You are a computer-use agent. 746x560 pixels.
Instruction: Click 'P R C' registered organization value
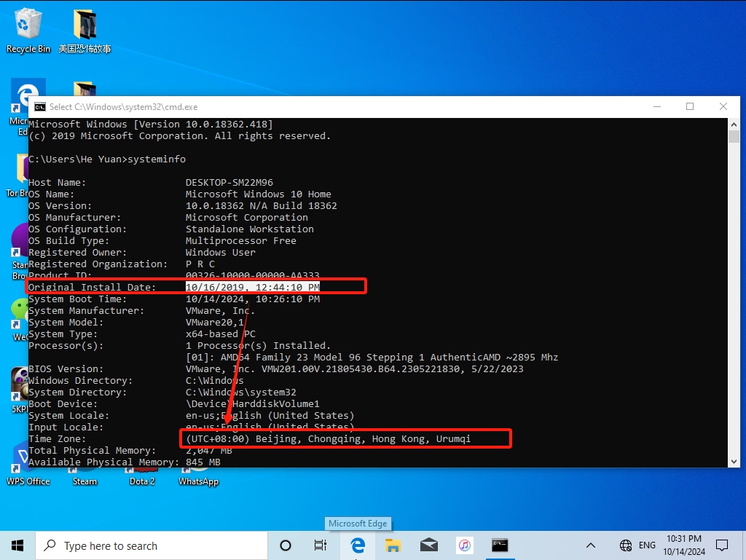[200, 264]
